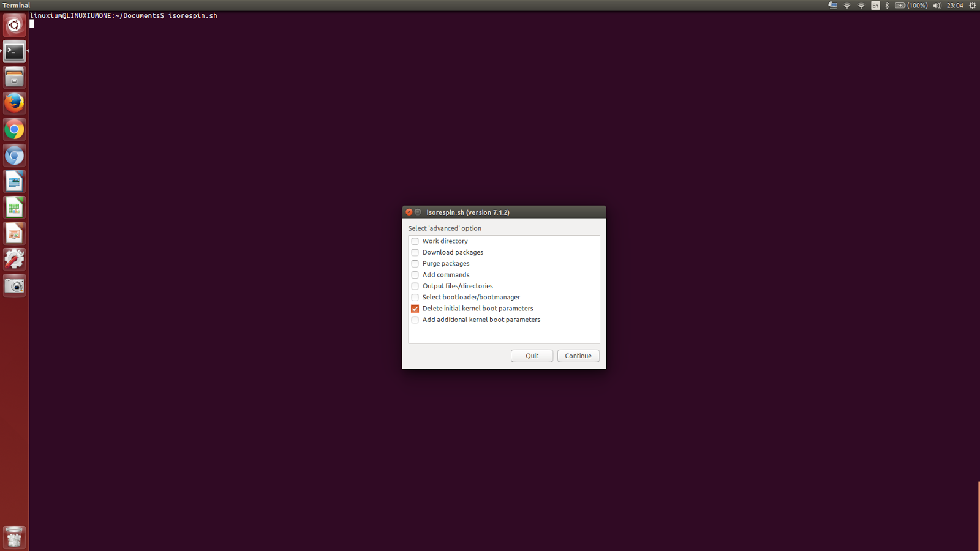This screenshot has width=980, height=551.
Task: Click the Bluetooth indicator in the tray
Action: pos(888,5)
